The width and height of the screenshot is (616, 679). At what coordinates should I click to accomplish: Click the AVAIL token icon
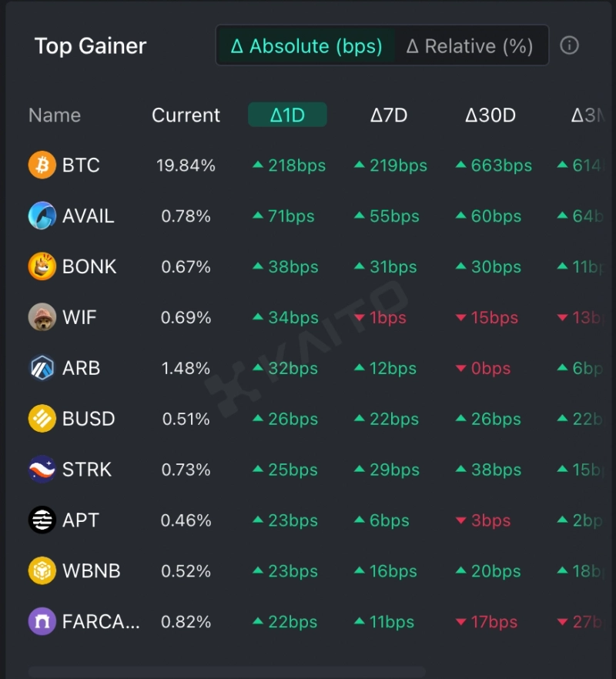(x=42, y=216)
